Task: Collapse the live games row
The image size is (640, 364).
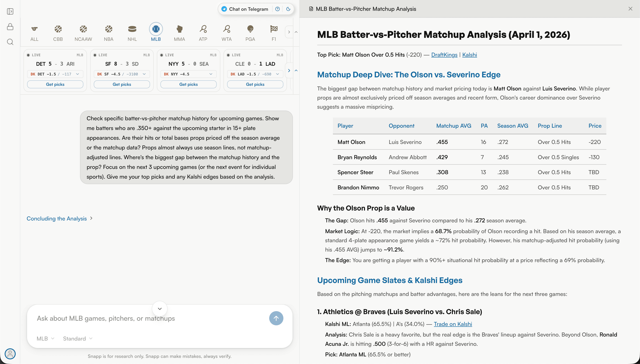Action: coord(296,71)
